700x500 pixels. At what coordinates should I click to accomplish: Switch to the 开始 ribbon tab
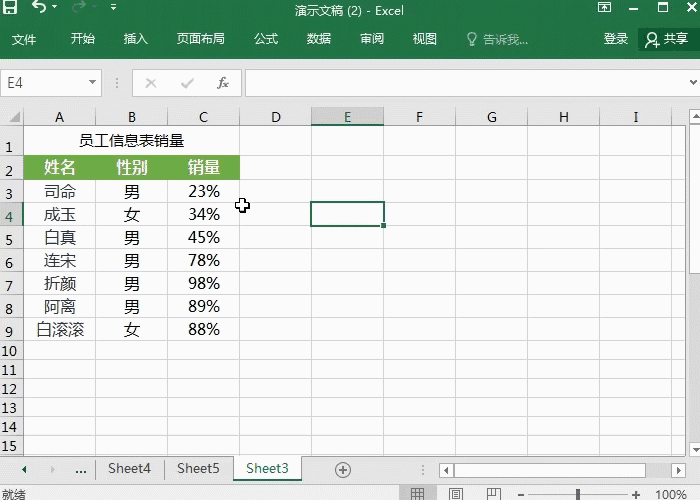[x=83, y=39]
